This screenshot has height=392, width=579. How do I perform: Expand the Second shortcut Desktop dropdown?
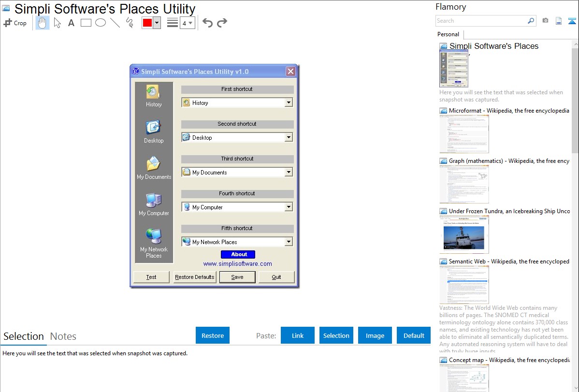289,137
